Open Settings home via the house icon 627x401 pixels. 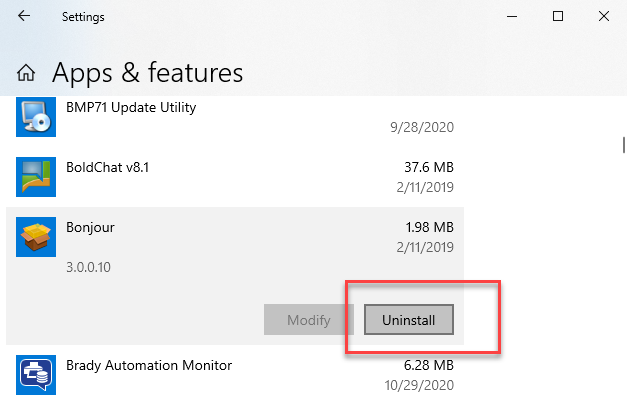tap(28, 73)
